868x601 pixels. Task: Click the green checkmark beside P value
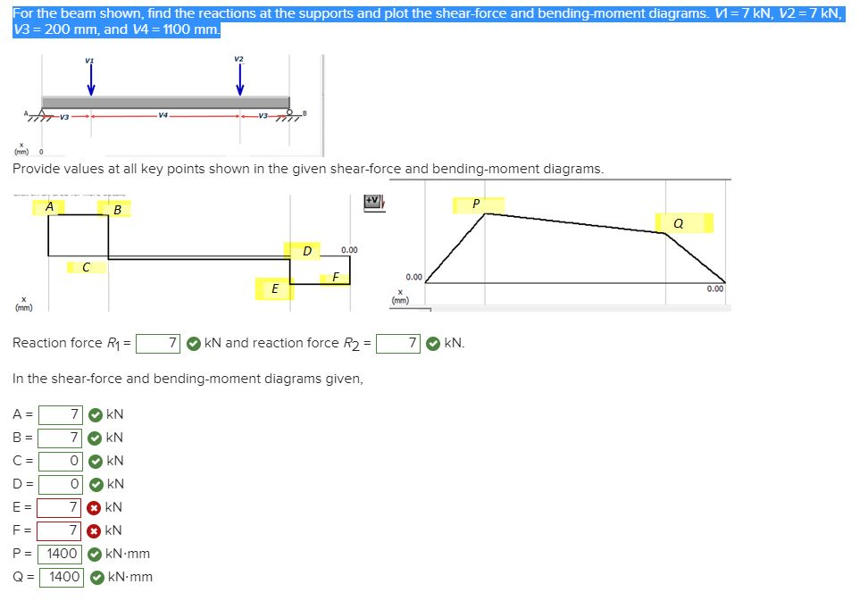93,554
